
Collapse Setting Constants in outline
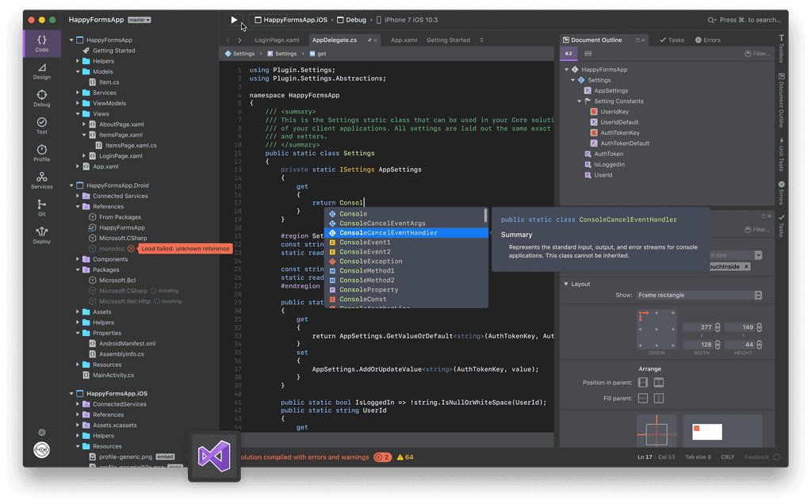click(x=579, y=101)
